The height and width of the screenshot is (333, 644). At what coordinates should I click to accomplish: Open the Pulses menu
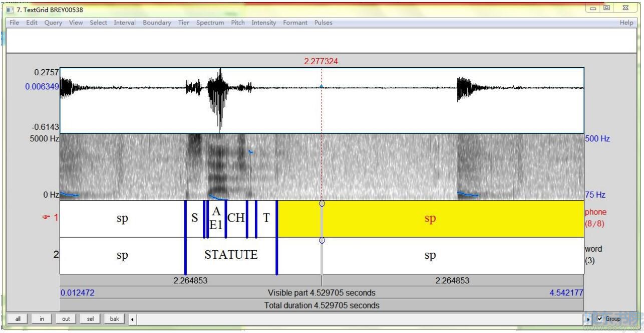point(323,23)
